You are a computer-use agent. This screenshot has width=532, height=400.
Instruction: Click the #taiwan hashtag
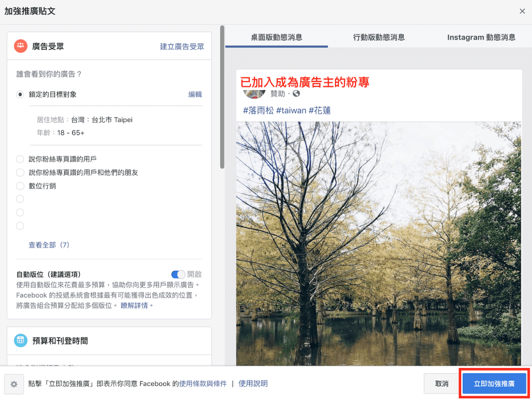pos(291,110)
